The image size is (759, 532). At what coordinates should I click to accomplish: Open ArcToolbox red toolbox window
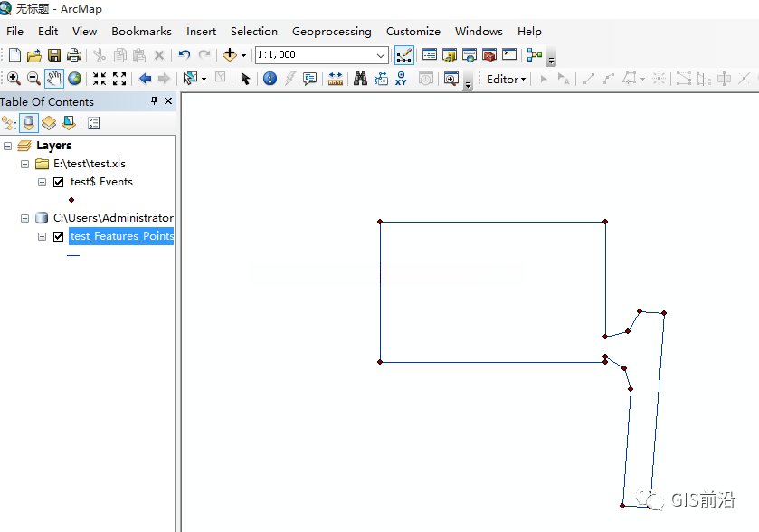(x=489, y=55)
